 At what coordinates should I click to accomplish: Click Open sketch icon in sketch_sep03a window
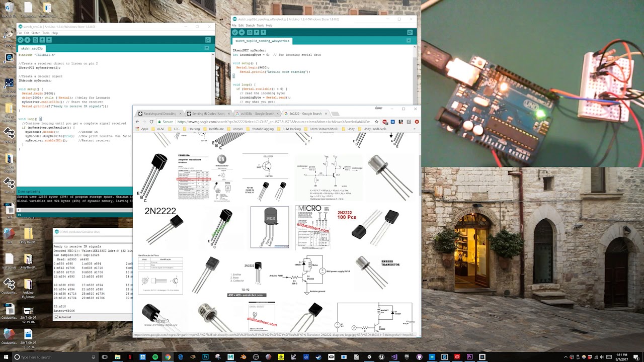click(42, 40)
